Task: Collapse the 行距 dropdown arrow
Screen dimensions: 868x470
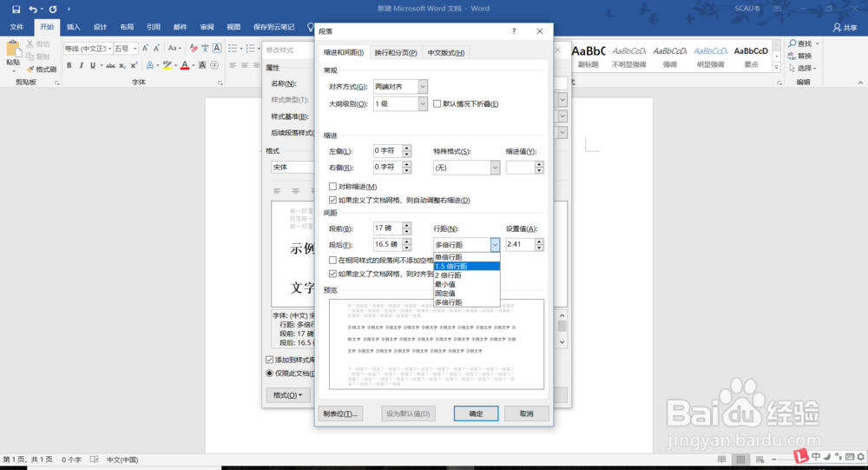Action: pos(495,244)
